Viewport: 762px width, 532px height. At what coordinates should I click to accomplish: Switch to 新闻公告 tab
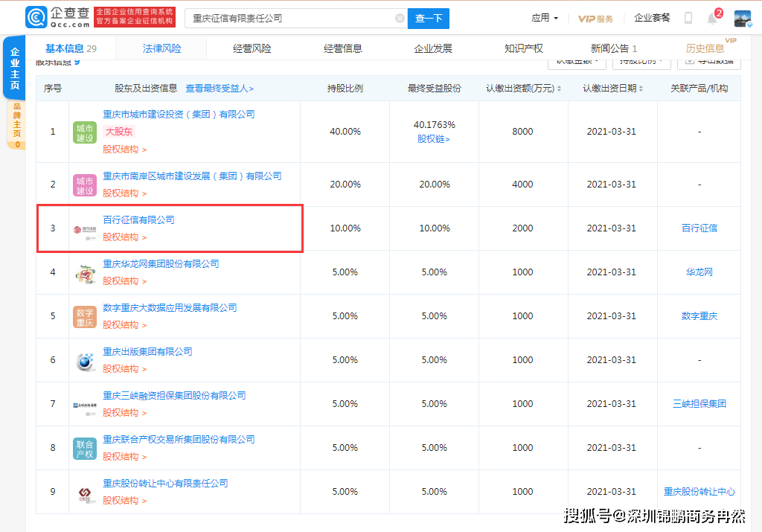614,48
